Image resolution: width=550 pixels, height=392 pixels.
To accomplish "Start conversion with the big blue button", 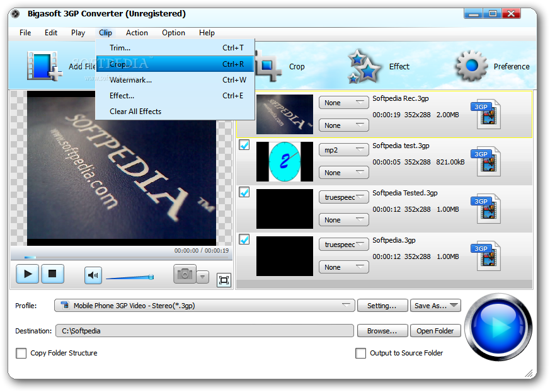I will pyautogui.click(x=498, y=327).
